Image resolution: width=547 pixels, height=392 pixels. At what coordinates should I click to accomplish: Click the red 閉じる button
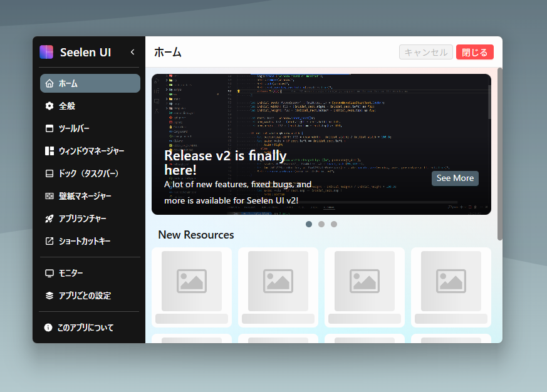pyautogui.click(x=475, y=52)
